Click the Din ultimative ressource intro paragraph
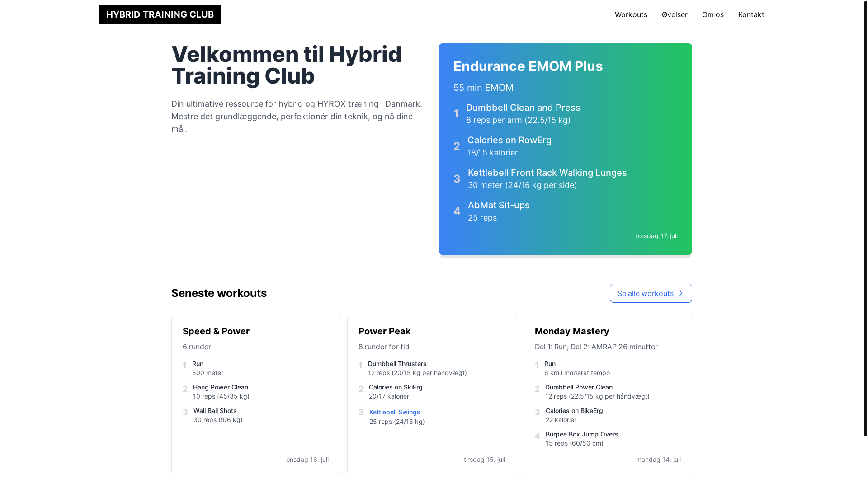 pos(297,117)
